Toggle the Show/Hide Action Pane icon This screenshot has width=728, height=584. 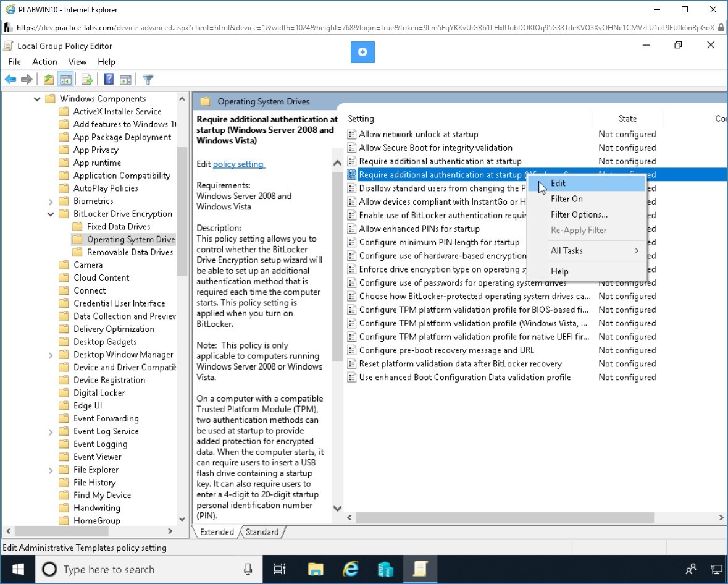pyautogui.click(x=125, y=80)
